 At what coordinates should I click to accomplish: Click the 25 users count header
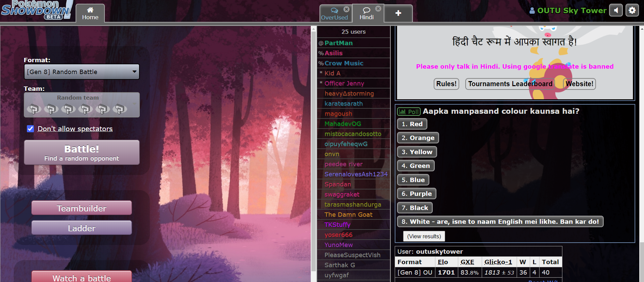(x=353, y=32)
